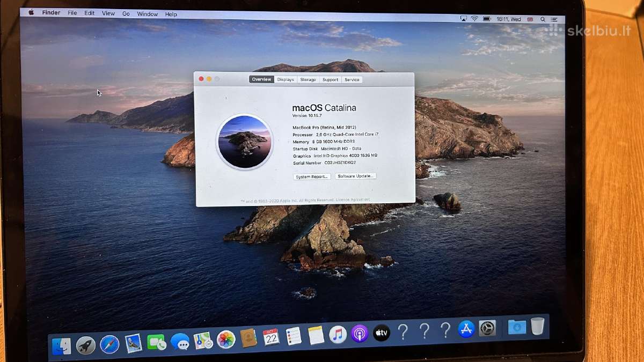Open FaceTime from the Dock
Image resolution: width=644 pixels, height=362 pixels.
156,342
